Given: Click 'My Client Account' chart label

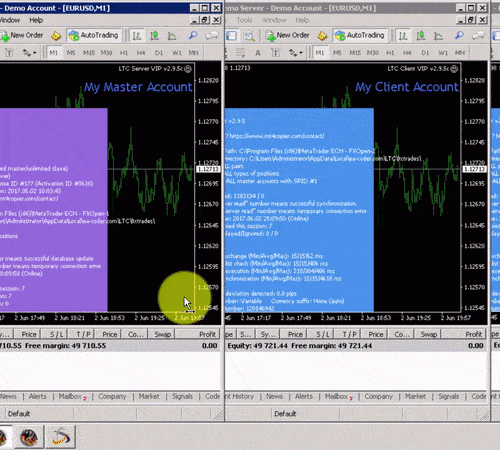Looking at the screenshot, I should tap(407, 87).
